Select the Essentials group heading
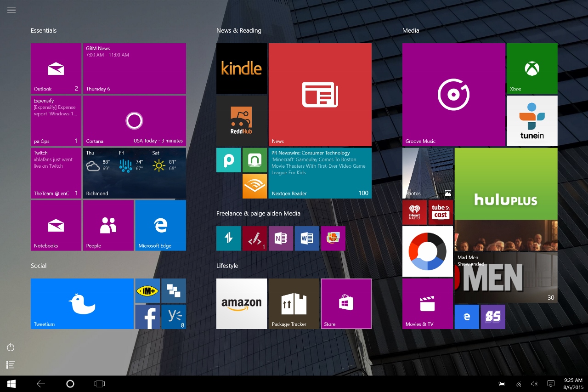588x392 pixels. 44,30
